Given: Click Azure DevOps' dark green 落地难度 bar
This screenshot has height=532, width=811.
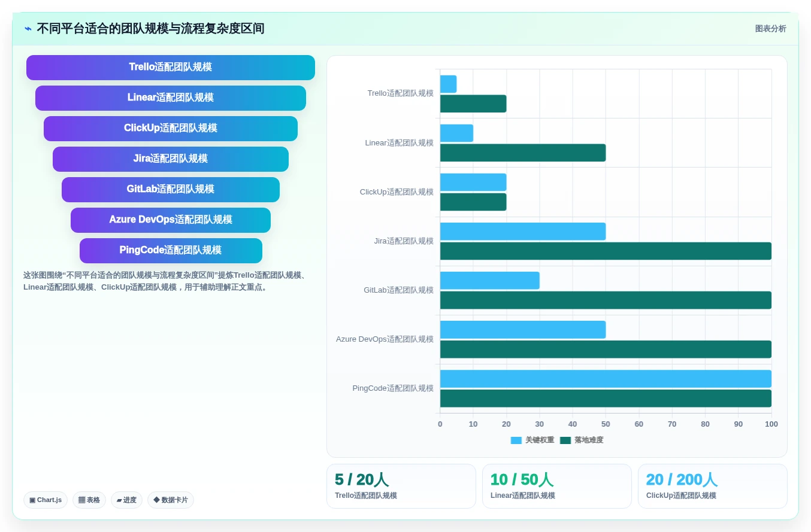Looking at the screenshot, I should [x=606, y=349].
